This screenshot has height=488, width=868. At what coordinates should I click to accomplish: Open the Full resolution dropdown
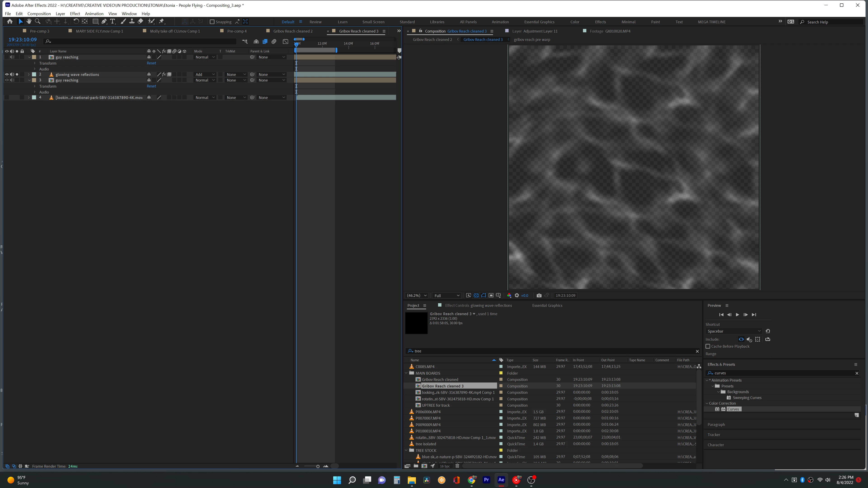446,295
